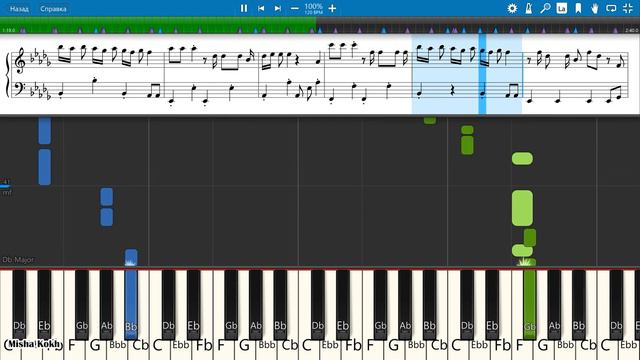Click the 2:40.0 total time label

click(631, 30)
